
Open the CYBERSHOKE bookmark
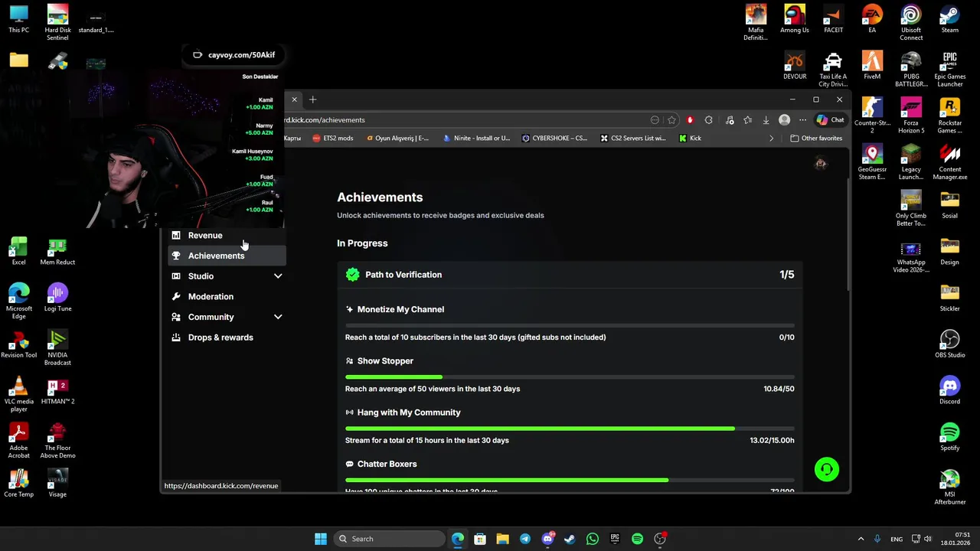(554, 139)
